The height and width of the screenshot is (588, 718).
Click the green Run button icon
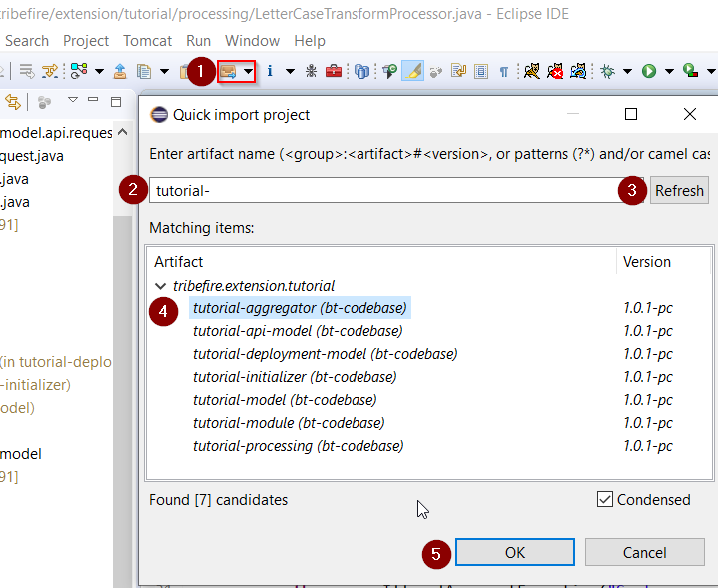pyautogui.click(x=649, y=71)
